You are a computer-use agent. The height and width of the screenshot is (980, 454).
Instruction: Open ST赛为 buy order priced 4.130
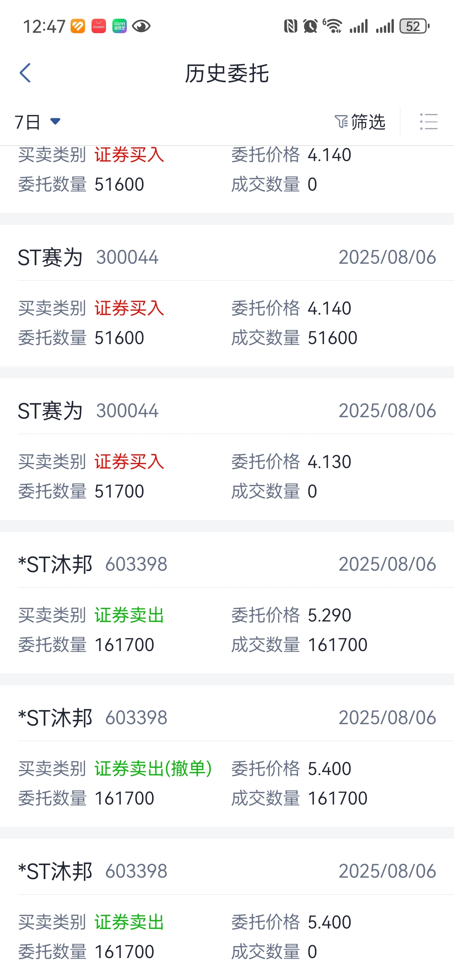227,449
